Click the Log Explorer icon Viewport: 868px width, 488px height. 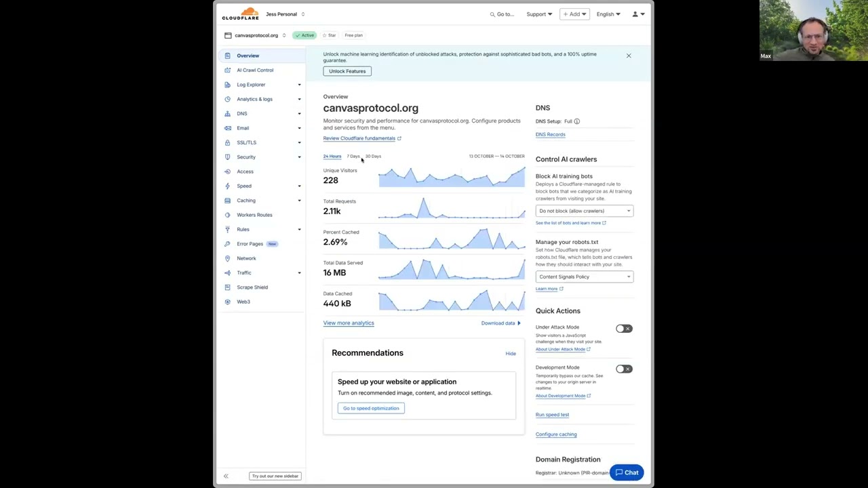tap(228, 85)
